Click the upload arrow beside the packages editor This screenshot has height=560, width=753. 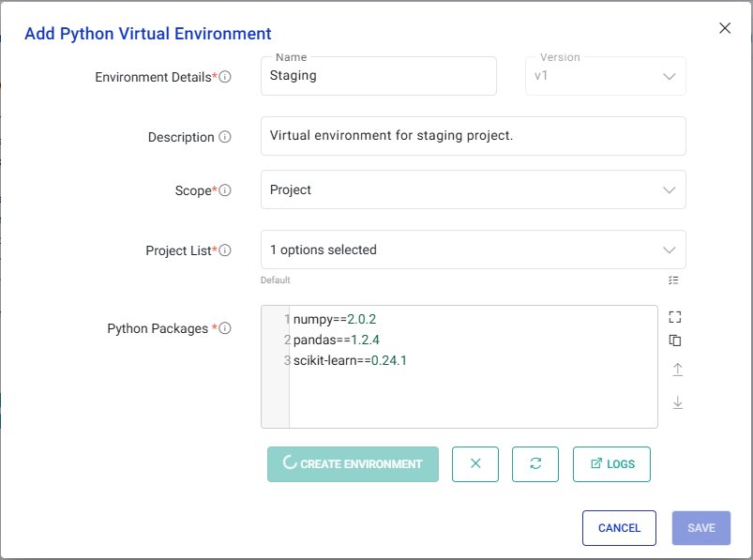click(675, 370)
